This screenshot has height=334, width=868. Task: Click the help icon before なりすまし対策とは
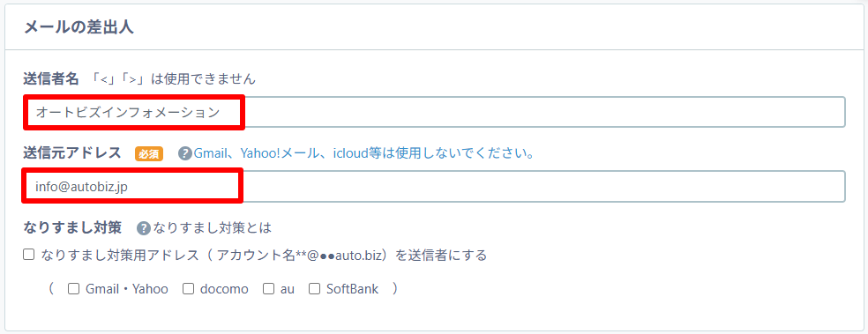pos(144,228)
